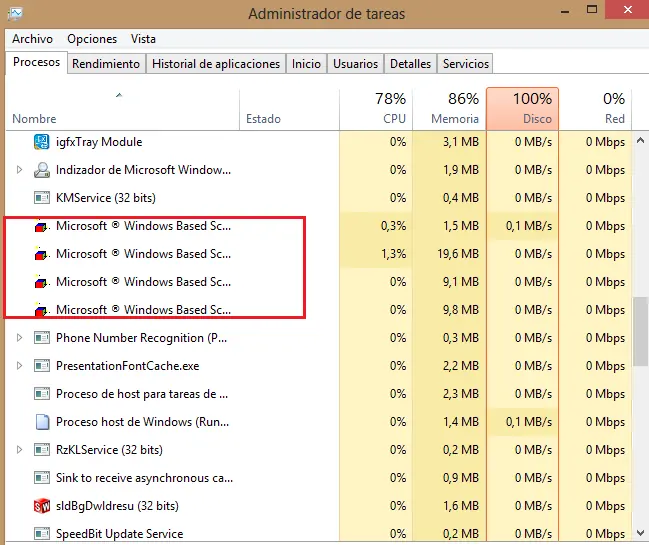The image size is (649, 545).
Task: Expand the Phone Number Recognition process
Action: tap(19, 338)
